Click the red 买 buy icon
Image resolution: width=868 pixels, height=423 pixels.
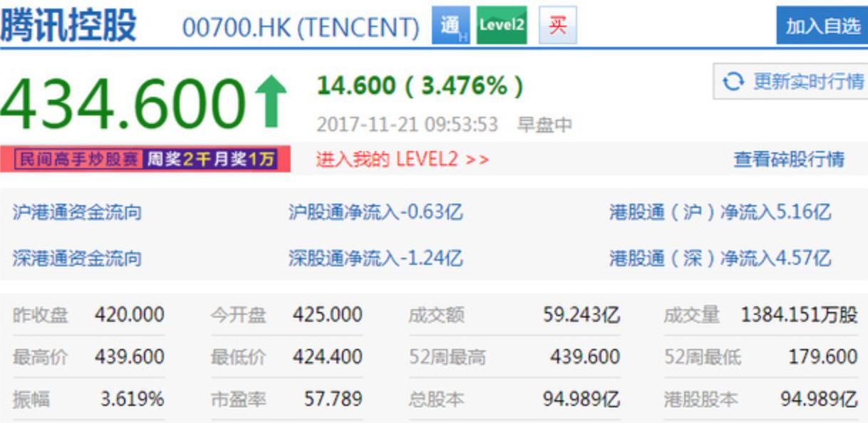(557, 26)
